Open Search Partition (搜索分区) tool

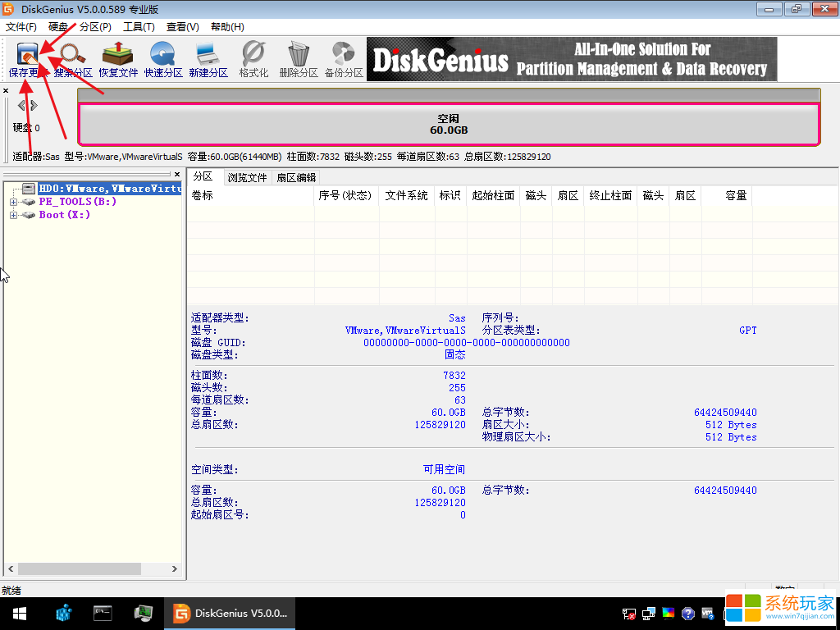[x=73, y=60]
